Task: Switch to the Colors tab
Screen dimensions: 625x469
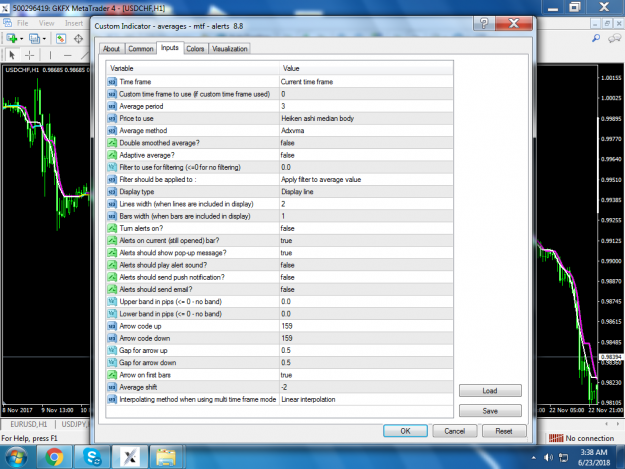Action: point(195,49)
